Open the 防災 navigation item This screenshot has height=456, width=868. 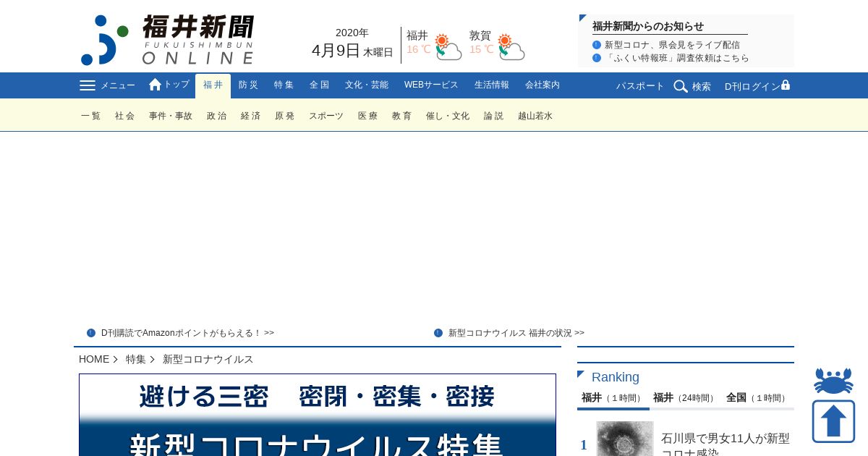(x=248, y=85)
